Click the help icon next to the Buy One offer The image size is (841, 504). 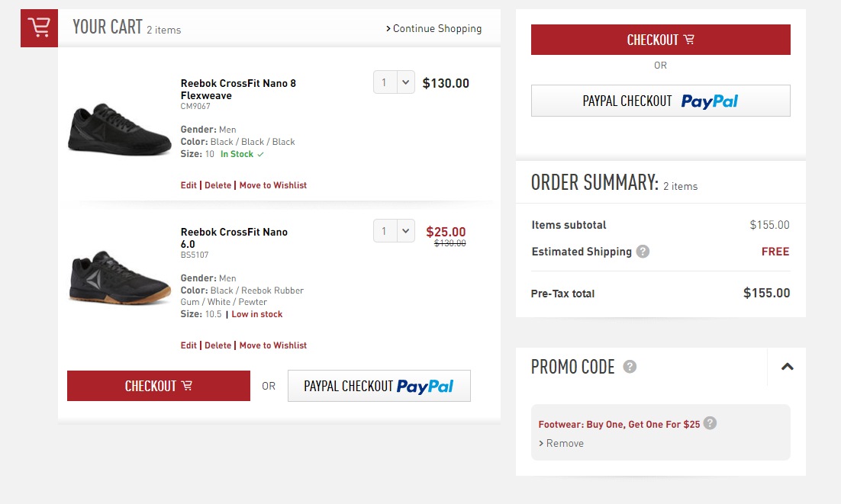(x=710, y=424)
